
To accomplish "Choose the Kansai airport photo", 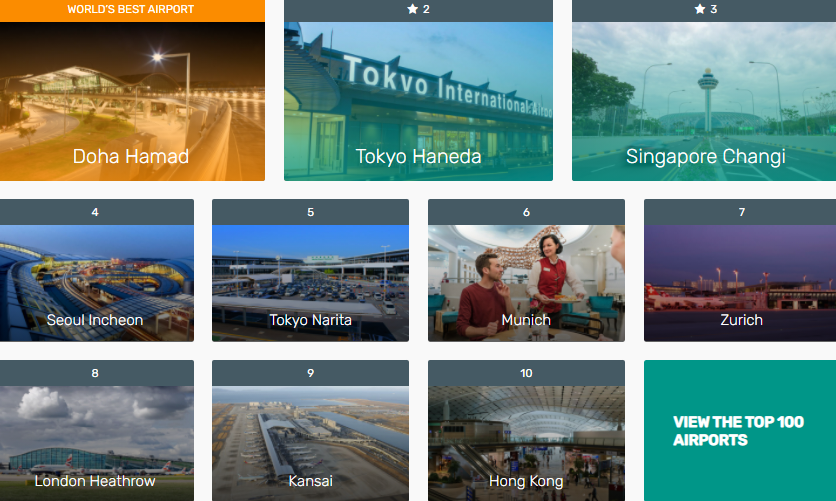I will (x=310, y=443).
